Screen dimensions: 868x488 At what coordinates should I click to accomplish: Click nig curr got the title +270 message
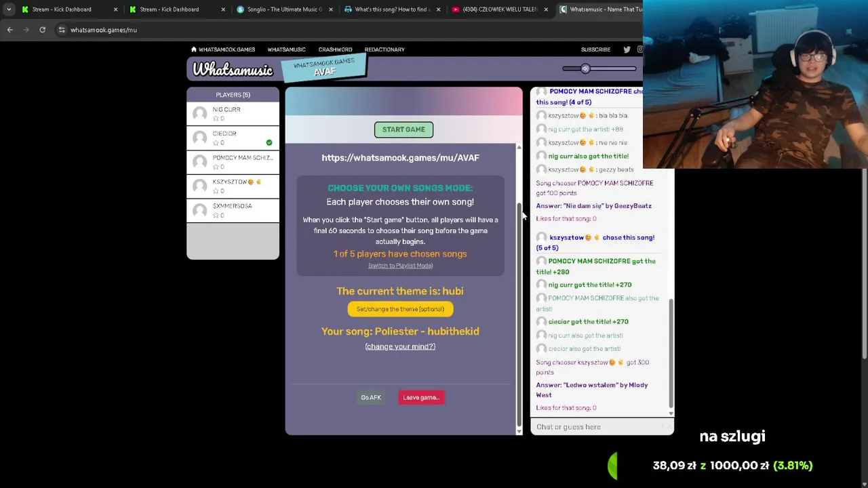pyautogui.click(x=589, y=285)
